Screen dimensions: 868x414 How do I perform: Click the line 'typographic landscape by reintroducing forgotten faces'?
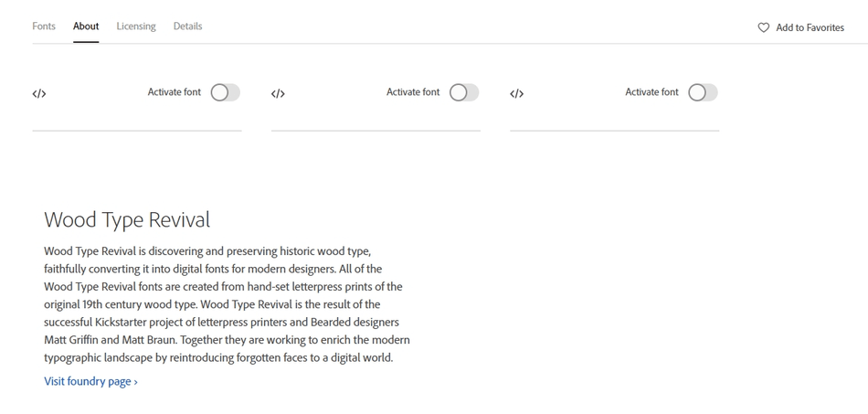(218, 357)
